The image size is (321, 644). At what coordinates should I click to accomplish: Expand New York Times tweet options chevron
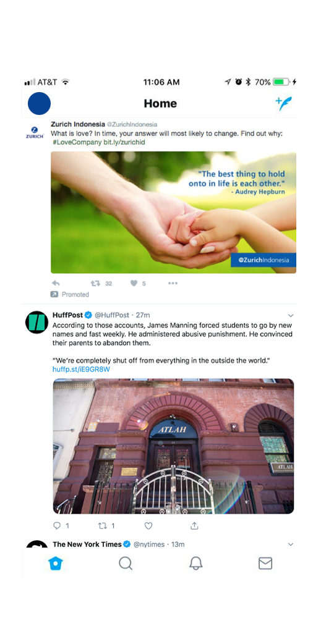[x=291, y=544]
